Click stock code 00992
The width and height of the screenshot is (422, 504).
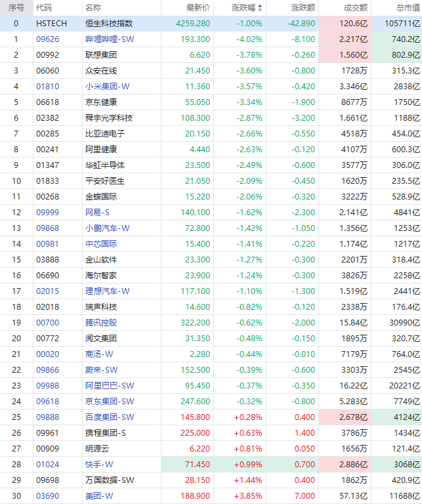[47, 55]
